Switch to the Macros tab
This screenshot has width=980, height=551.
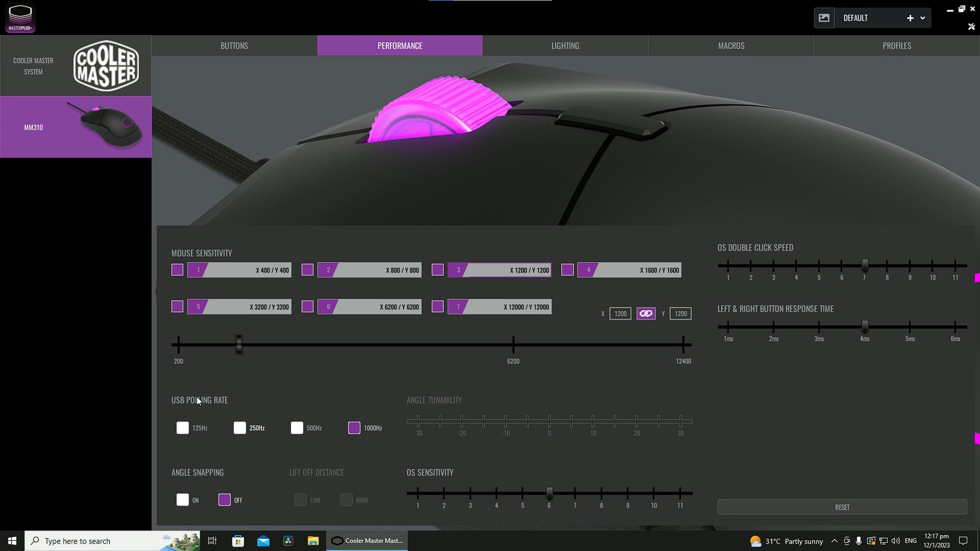click(731, 45)
